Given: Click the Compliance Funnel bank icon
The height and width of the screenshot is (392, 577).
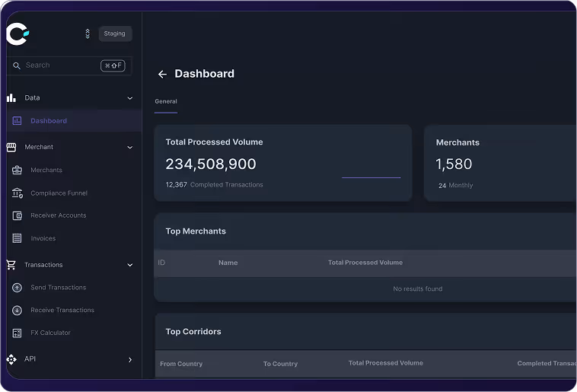Looking at the screenshot, I should tap(18, 193).
